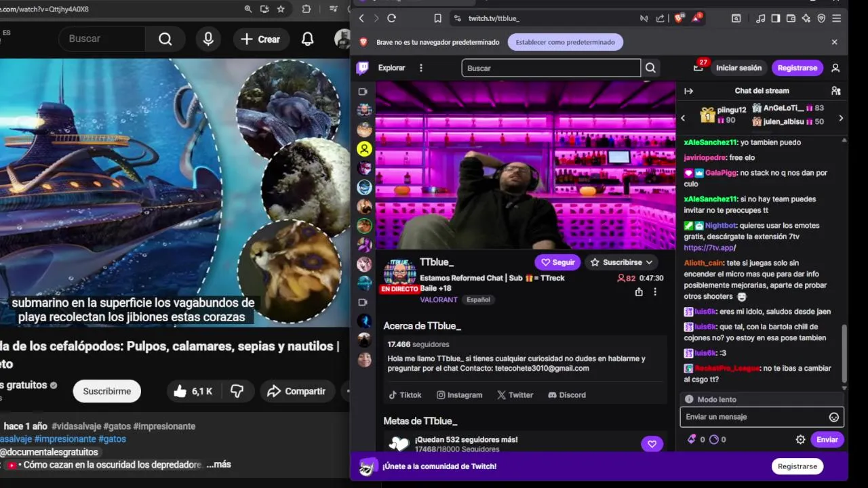This screenshot has width=868, height=488.
Task: Open Brave Leo AI sparkle icon
Action: coord(806,18)
